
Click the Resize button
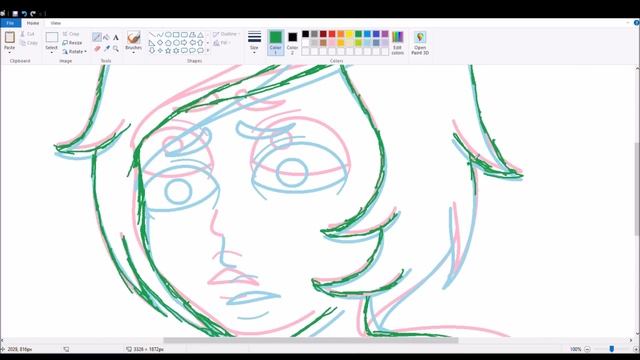72,42
